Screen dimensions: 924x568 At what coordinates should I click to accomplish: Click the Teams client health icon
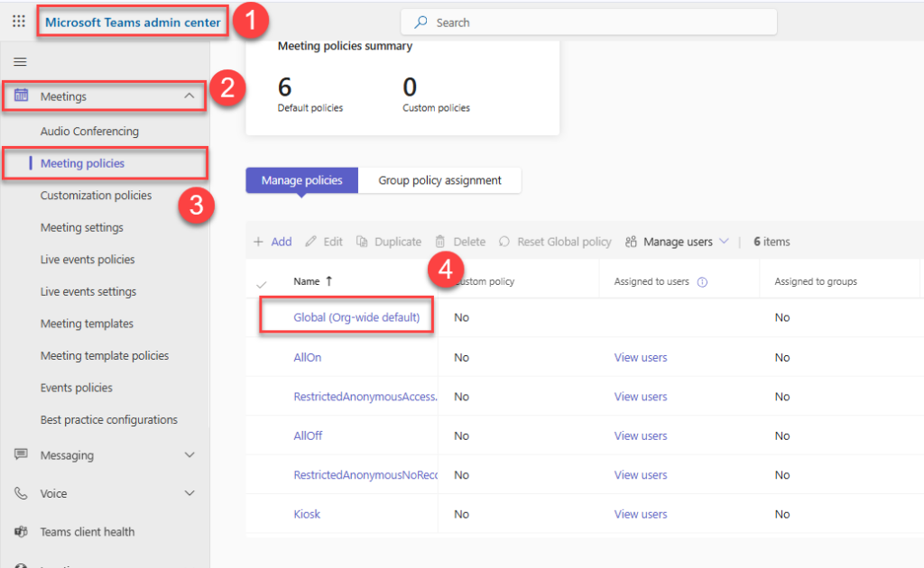pos(22,532)
